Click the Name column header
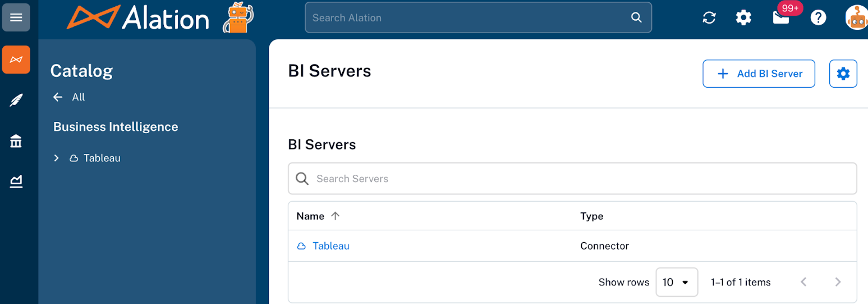This screenshot has height=304, width=868. point(310,216)
